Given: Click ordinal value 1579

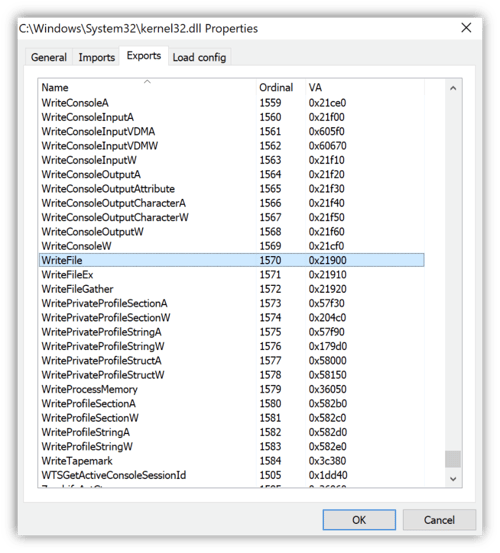Looking at the screenshot, I should pos(270,389).
